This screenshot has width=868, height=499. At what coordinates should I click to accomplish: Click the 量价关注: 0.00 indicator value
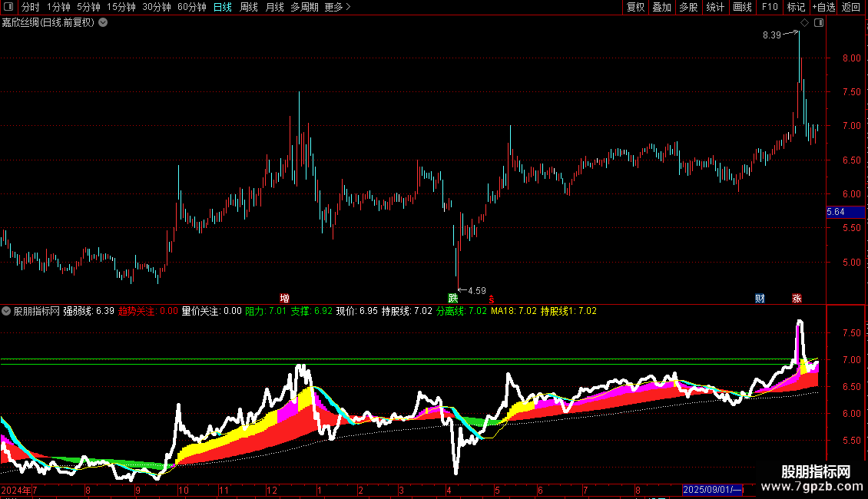pyautogui.click(x=212, y=311)
